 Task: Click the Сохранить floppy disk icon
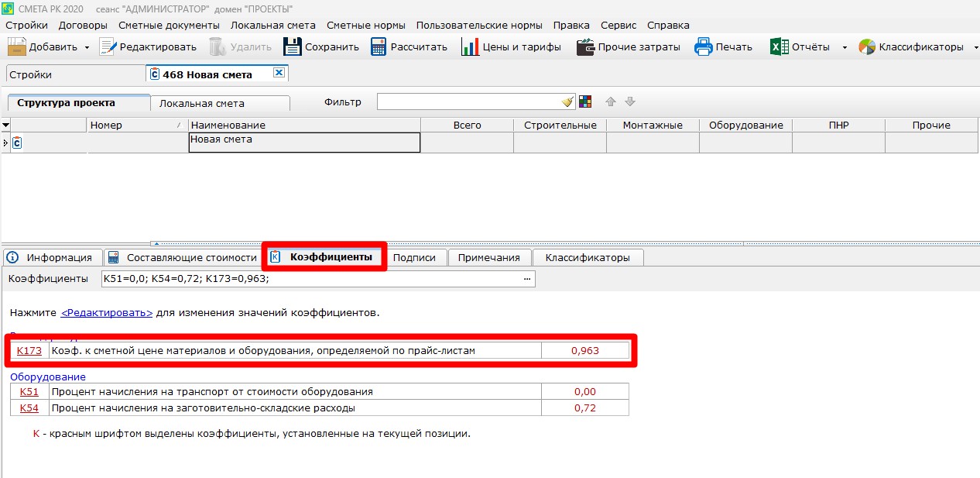tap(292, 46)
